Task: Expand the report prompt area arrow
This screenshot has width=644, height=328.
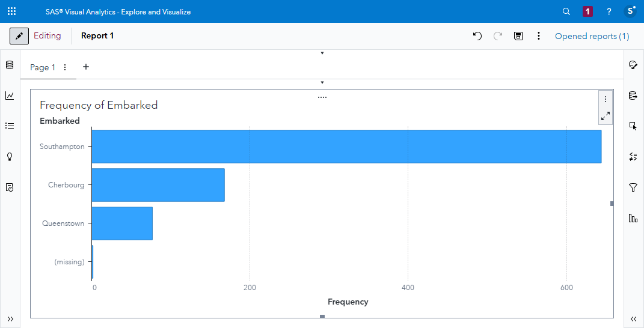Action: coord(322,53)
